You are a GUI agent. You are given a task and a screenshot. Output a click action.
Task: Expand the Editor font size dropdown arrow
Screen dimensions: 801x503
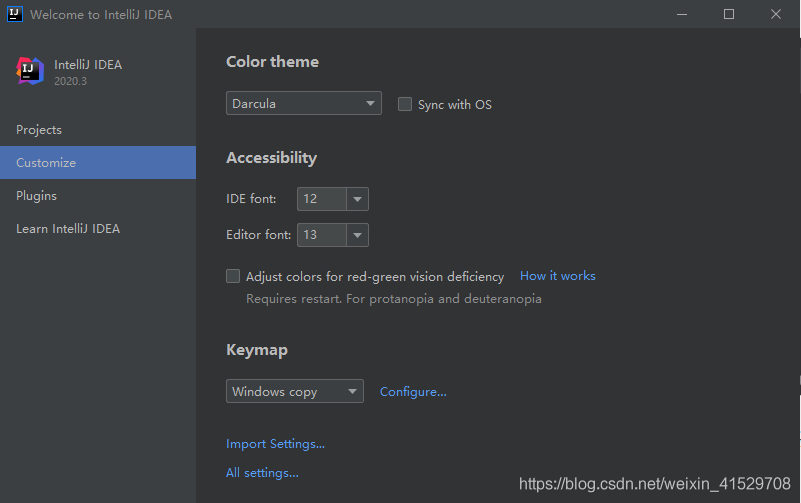point(358,235)
